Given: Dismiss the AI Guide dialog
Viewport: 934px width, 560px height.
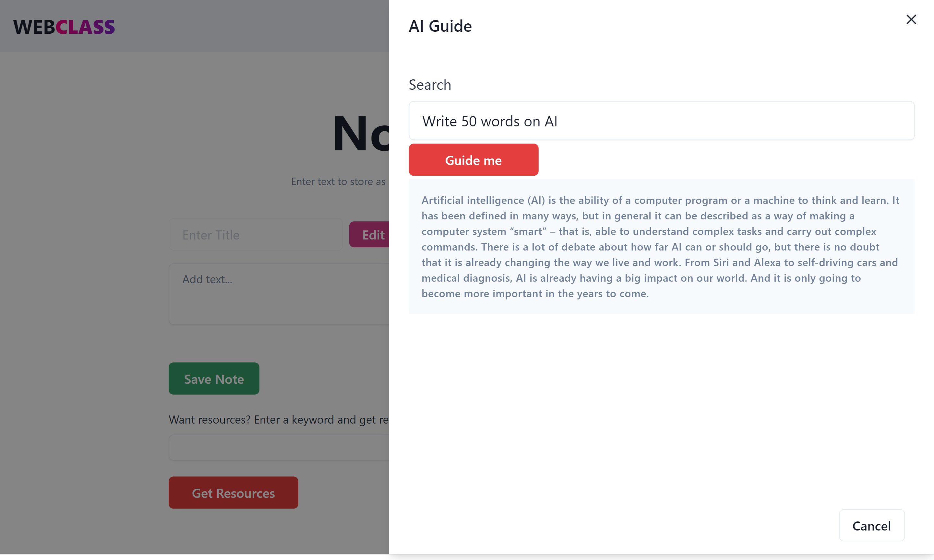Looking at the screenshot, I should click(911, 20).
